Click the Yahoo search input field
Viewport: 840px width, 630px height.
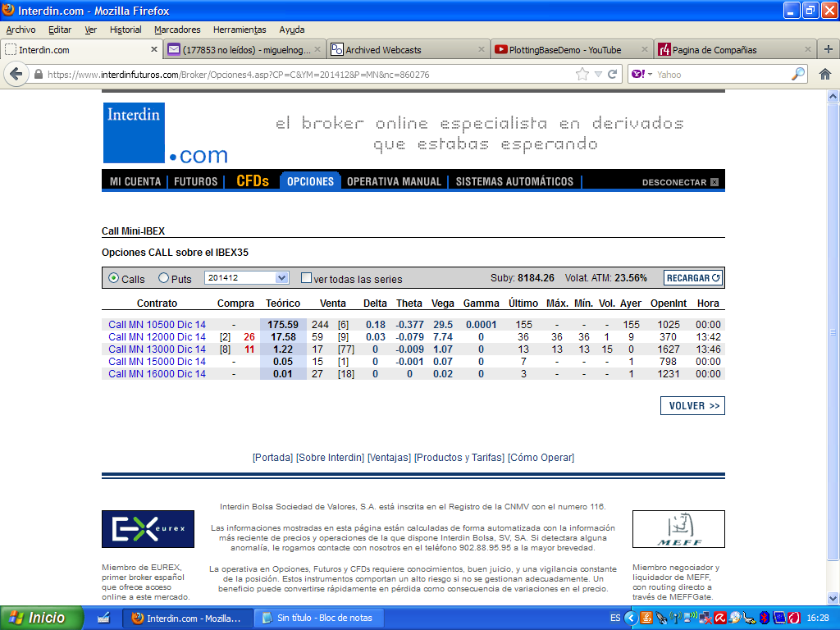[x=722, y=75]
